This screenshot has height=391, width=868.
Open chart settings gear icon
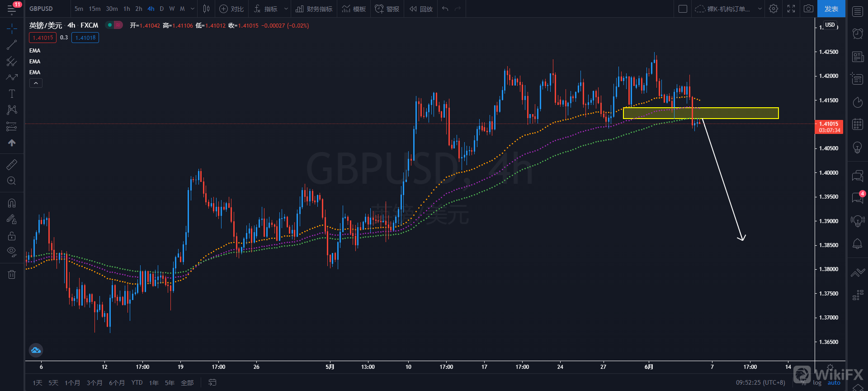(x=774, y=9)
